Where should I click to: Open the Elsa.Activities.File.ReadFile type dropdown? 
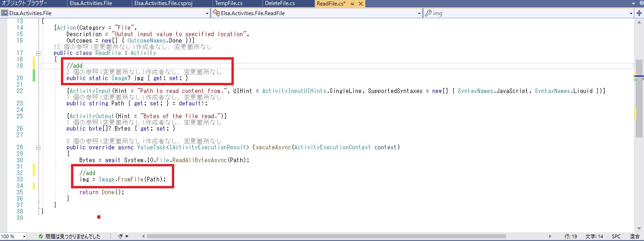(x=316, y=13)
